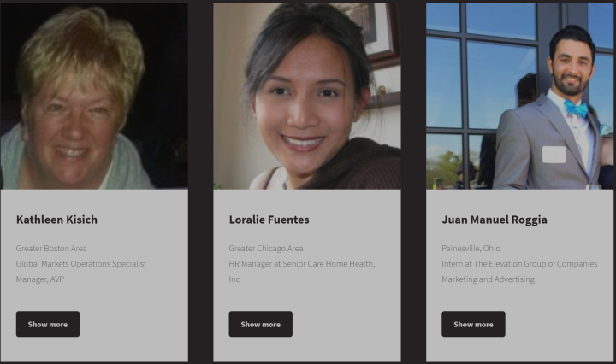Image resolution: width=616 pixels, height=364 pixels.
Task: Open Loralie Fuentes' profile photo
Action: click(307, 96)
